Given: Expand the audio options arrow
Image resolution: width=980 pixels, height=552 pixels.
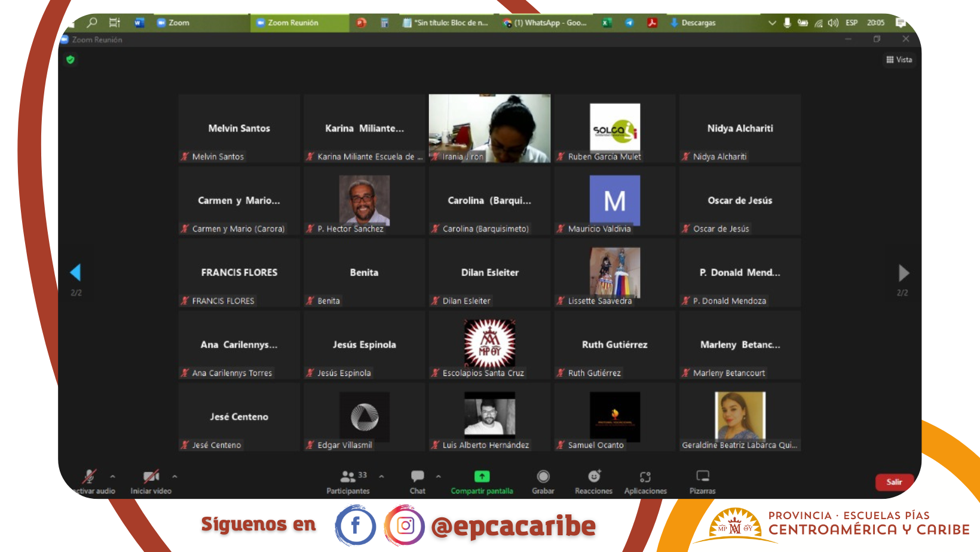Looking at the screenshot, I should (112, 477).
